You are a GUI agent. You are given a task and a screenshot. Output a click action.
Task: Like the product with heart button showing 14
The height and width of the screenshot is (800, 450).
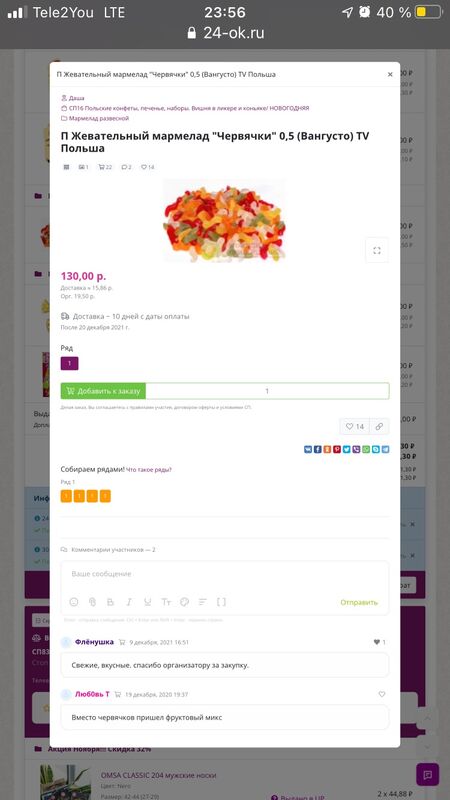[x=355, y=427]
